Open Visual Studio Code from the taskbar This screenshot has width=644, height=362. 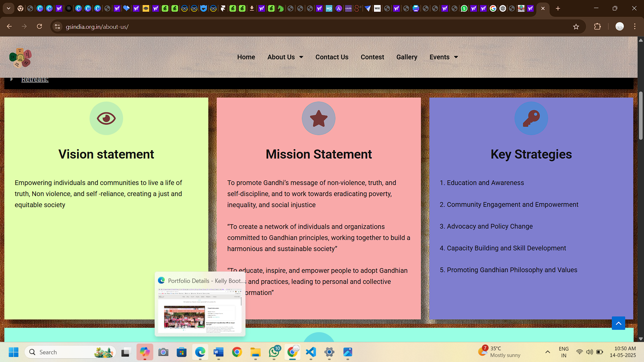point(311,352)
